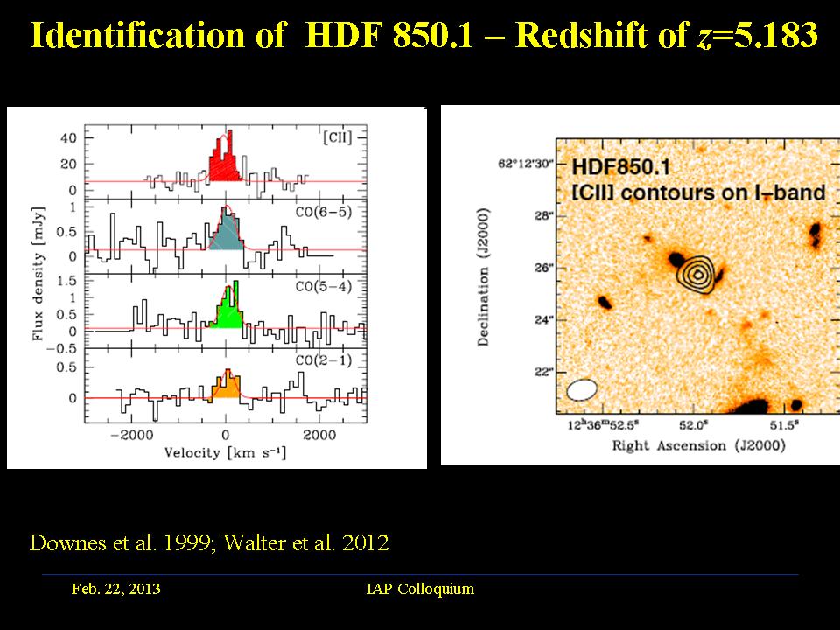Viewport: 840px width, 630px height.
Task: Select the teal-filled CO(6-5) emission peak
Action: click(x=226, y=234)
